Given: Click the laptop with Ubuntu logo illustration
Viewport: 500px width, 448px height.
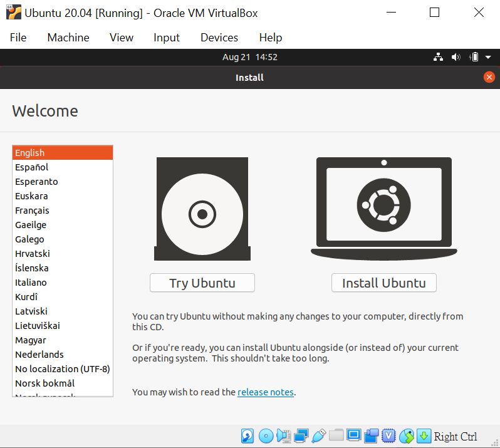Looking at the screenshot, I should point(384,209).
